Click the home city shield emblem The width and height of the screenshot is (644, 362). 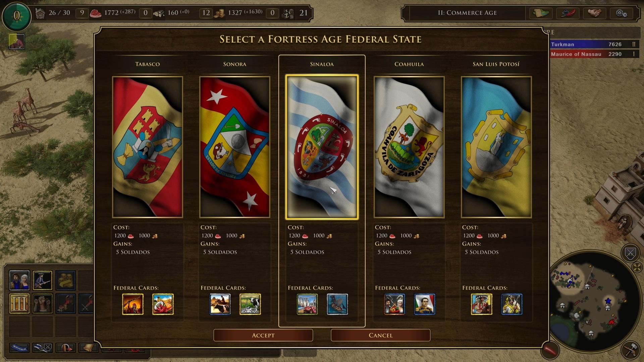click(x=16, y=15)
